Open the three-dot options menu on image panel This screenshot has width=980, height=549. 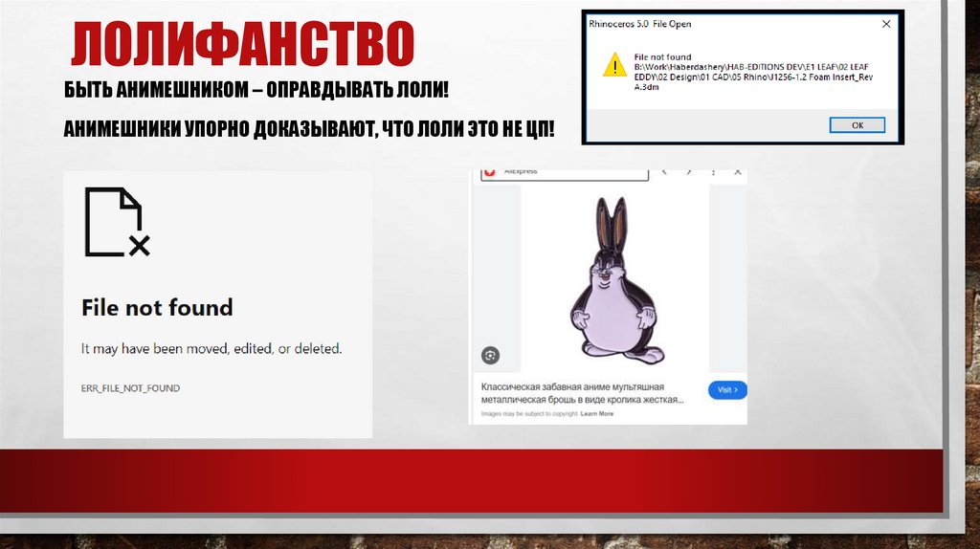pos(713,171)
